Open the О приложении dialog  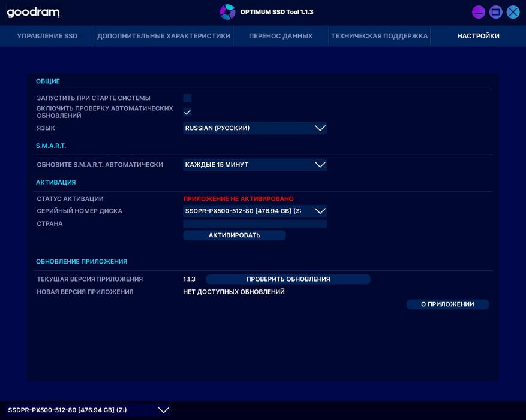click(447, 304)
